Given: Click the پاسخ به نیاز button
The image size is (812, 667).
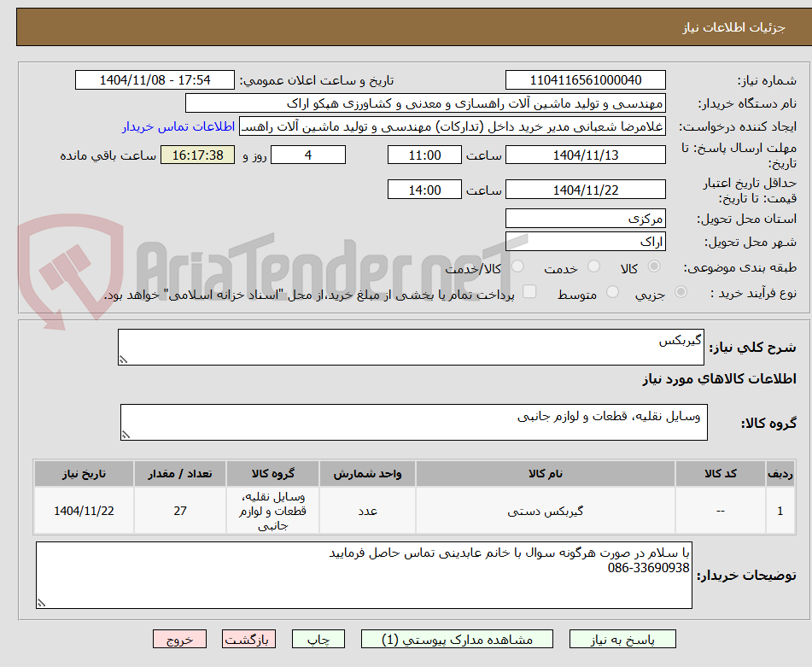Looking at the screenshot, I should [x=622, y=639].
